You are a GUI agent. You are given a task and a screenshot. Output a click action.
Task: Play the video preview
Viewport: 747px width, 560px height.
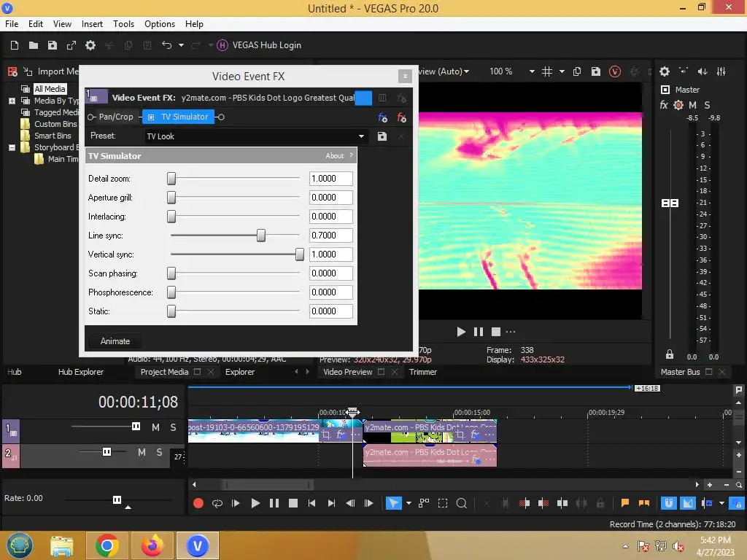point(461,332)
